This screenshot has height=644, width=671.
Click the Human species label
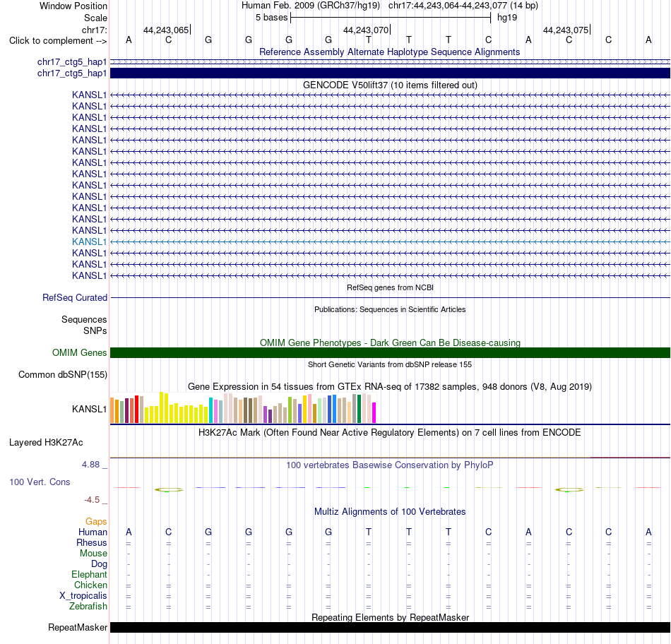[x=93, y=532]
